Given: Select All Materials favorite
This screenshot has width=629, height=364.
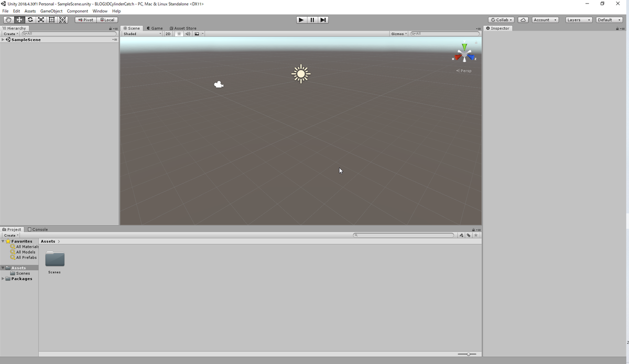Looking at the screenshot, I should pos(24,247).
